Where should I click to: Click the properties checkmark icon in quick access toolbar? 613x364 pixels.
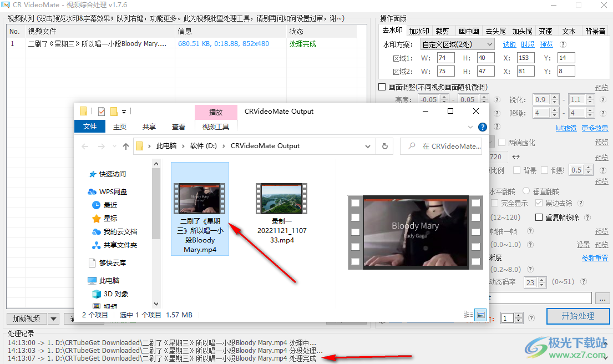(x=102, y=112)
